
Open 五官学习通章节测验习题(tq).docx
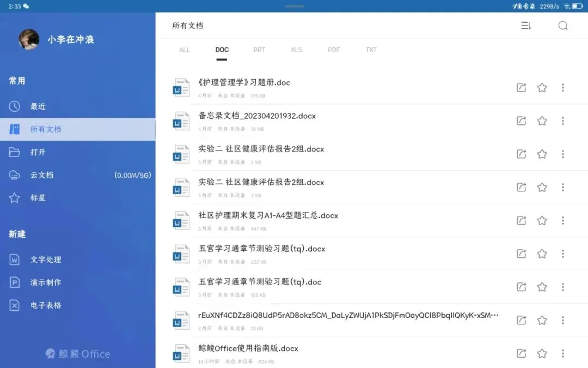click(x=262, y=249)
